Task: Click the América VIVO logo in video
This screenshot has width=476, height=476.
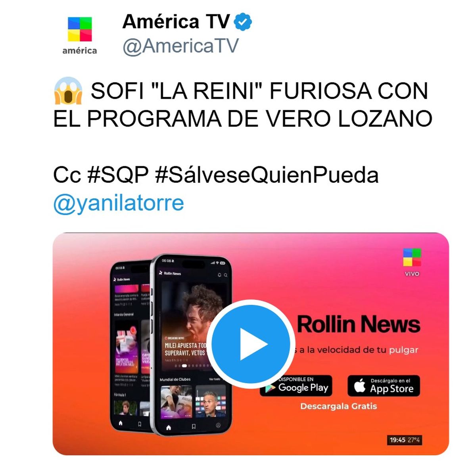Action: click(412, 262)
